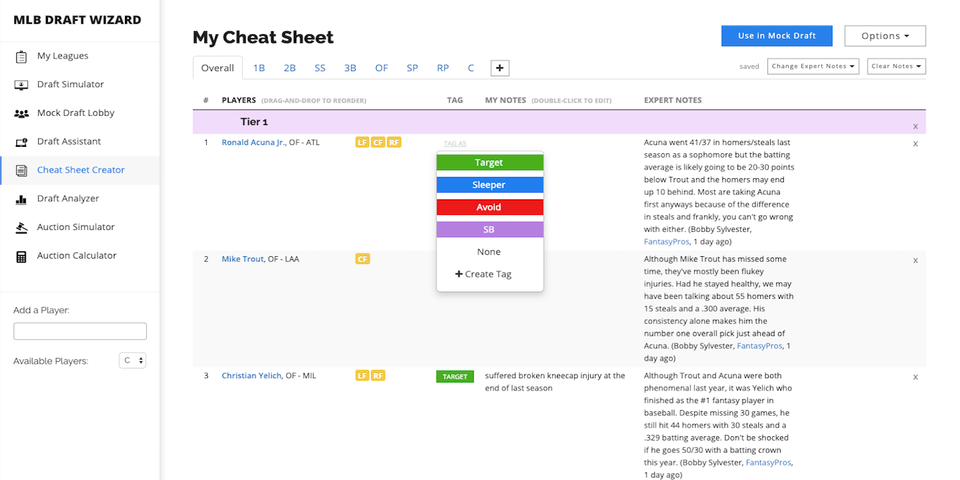Screen dimensions: 960x480
Task: Click the Draft Simulator monitor icon
Action: click(21, 84)
